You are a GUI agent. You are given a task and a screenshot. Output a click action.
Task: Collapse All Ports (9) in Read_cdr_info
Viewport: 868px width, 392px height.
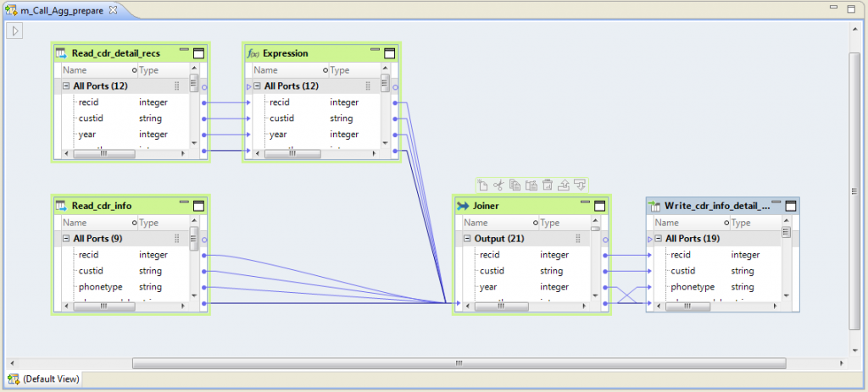click(x=66, y=239)
